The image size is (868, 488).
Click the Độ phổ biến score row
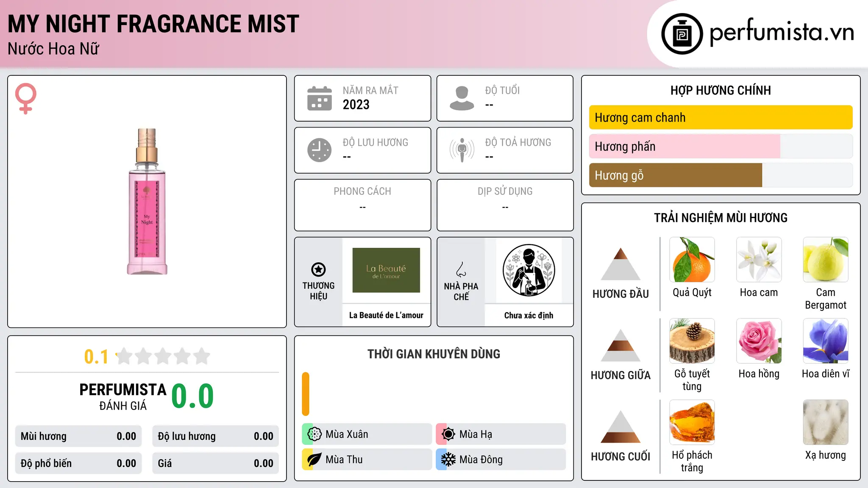78,463
